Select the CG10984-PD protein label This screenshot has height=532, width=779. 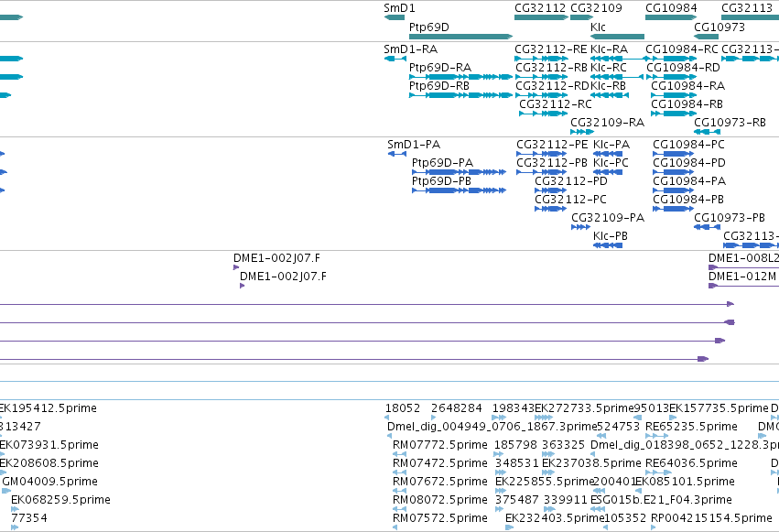tap(689, 163)
